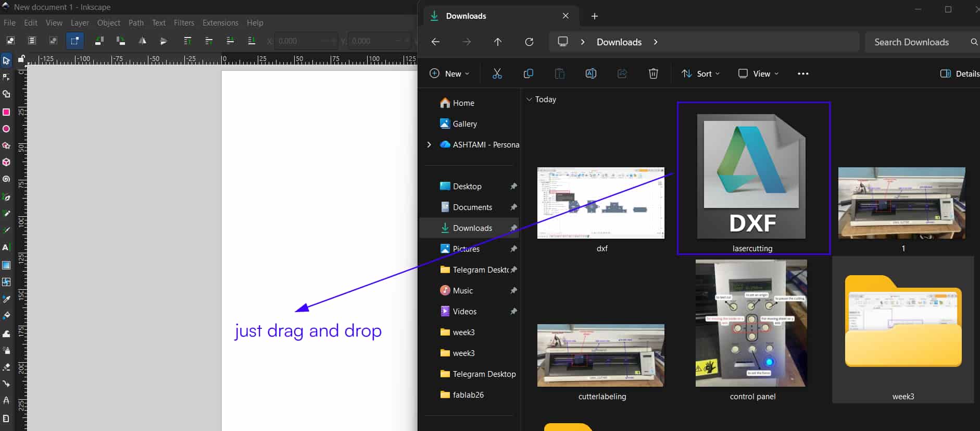Click the New button in Explorer

[x=449, y=73]
